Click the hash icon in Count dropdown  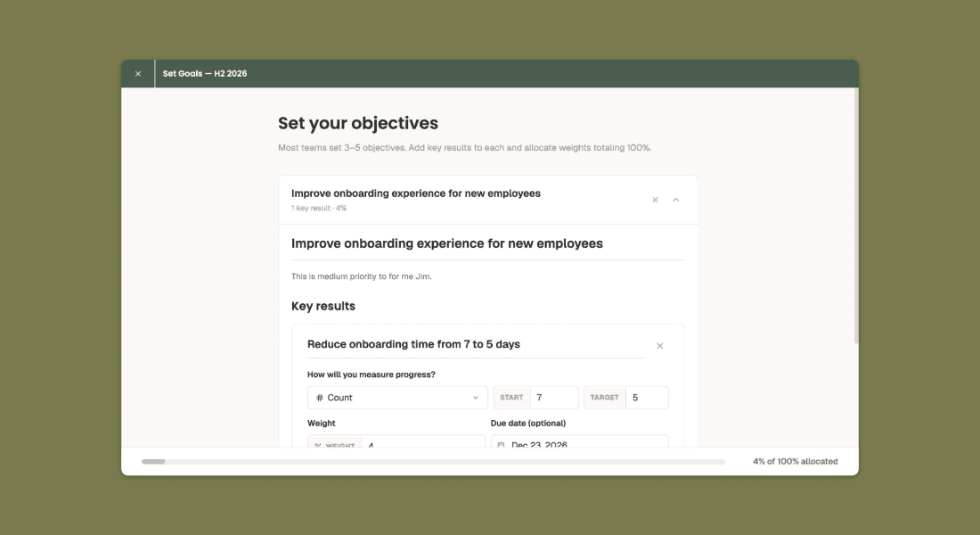(x=319, y=398)
